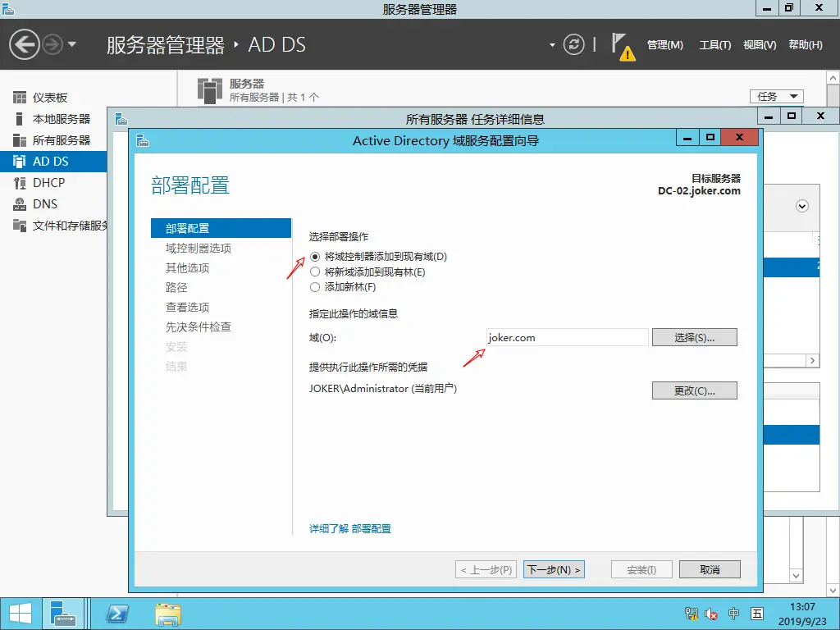Click the back navigation arrow in Server Manager
The image size is (840, 630).
(x=24, y=44)
